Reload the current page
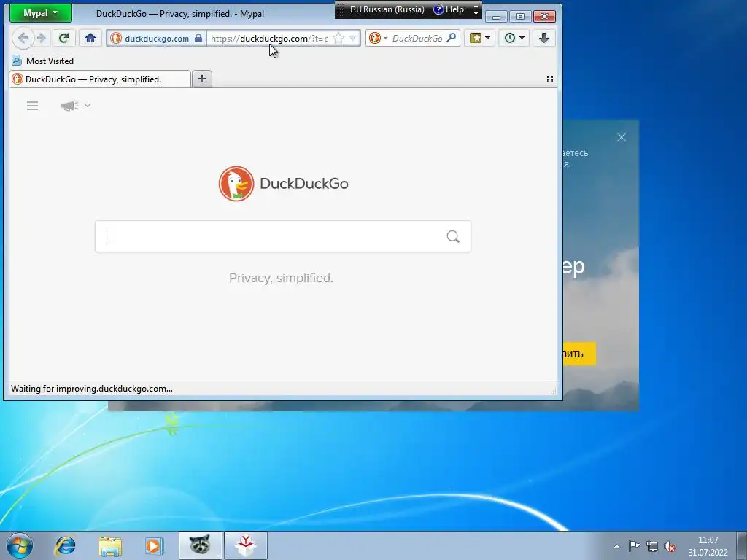The width and height of the screenshot is (747, 560). (x=63, y=38)
